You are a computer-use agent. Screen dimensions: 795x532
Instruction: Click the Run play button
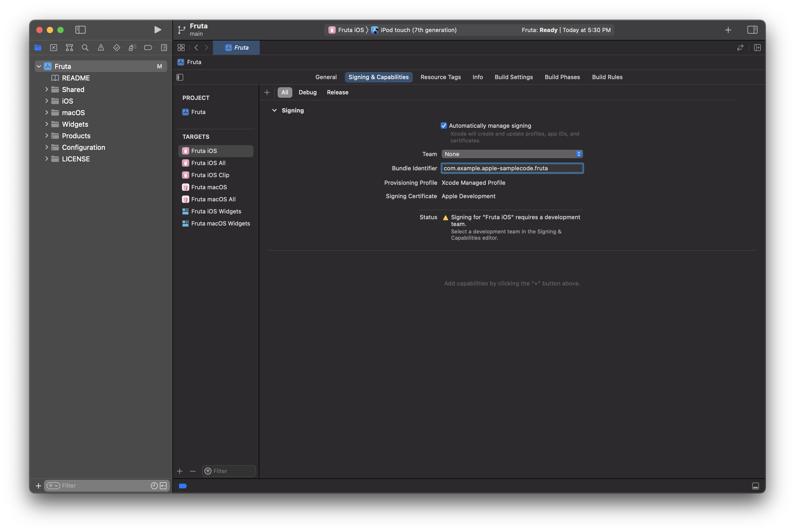pos(157,30)
